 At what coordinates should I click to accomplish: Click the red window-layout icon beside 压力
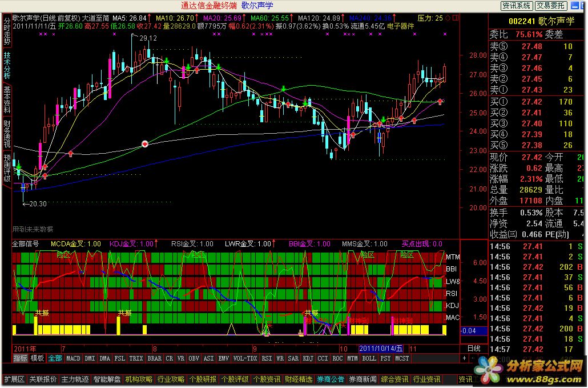(x=456, y=18)
